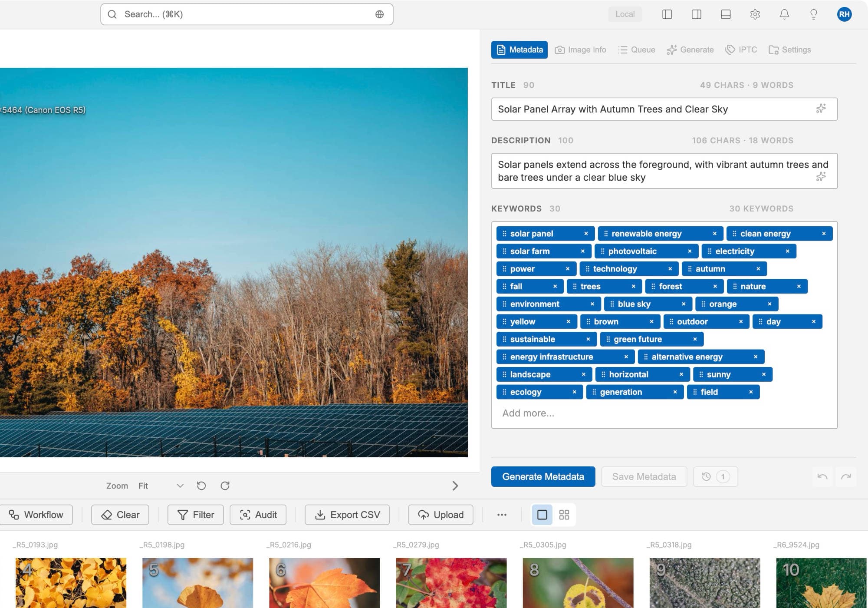The width and height of the screenshot is (868, 608).
Task: Open settings via the gear icon
Action: tap(755, 14)
